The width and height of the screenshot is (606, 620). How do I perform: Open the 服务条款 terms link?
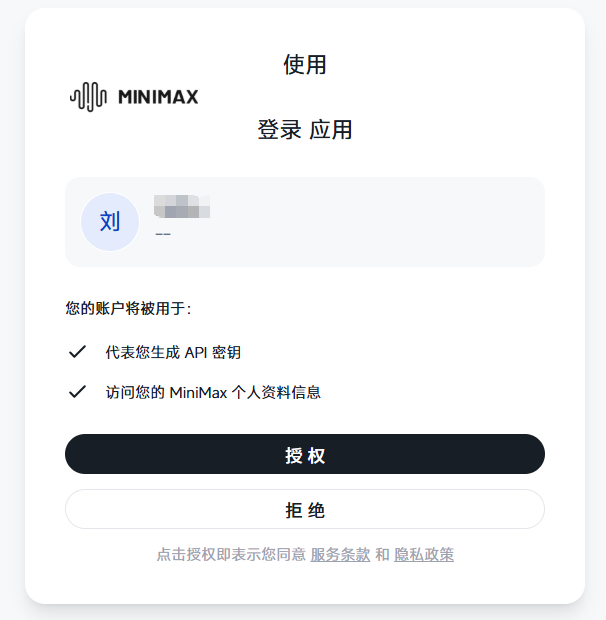coord(340,554)
